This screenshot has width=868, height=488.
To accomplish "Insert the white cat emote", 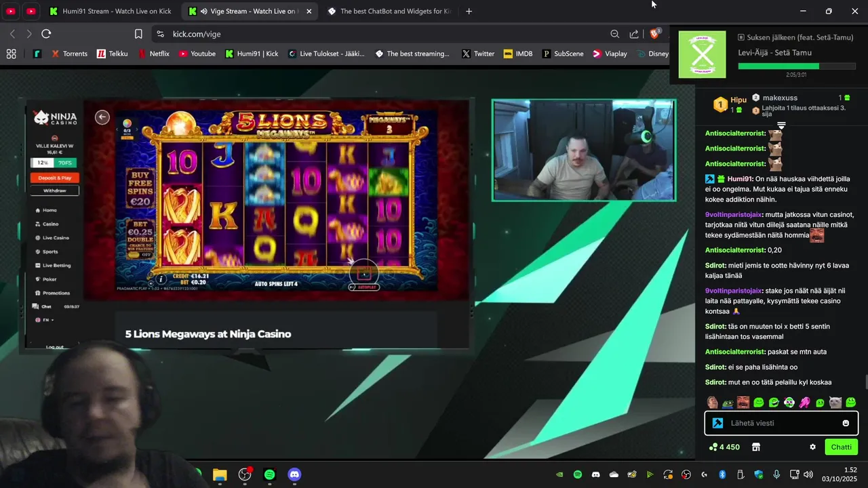I will (x=835, y=403).
